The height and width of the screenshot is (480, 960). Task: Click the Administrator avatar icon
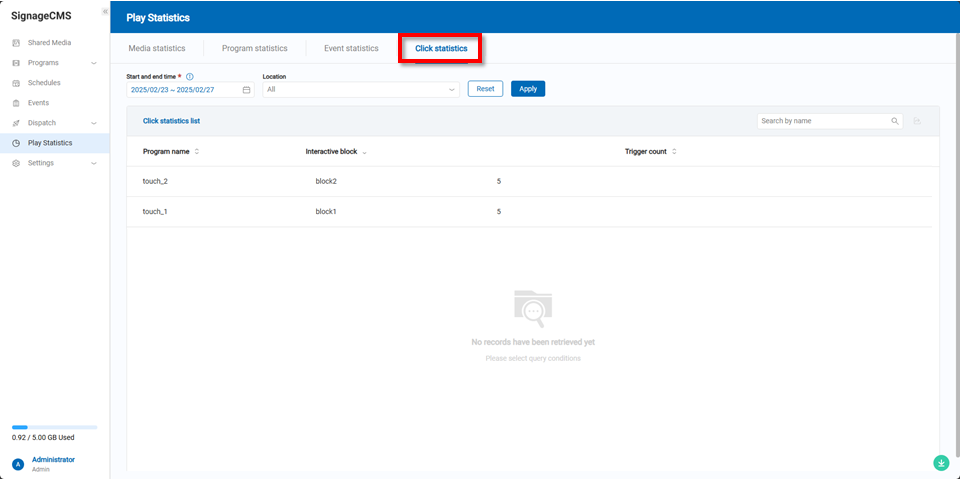coord(18,464)
